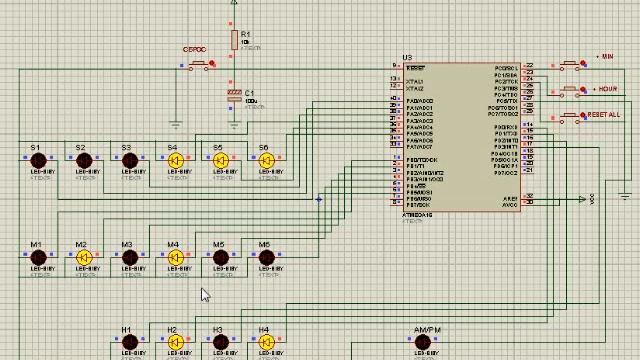
Task: Select the M1 LED component
Action: click(38, 258)
